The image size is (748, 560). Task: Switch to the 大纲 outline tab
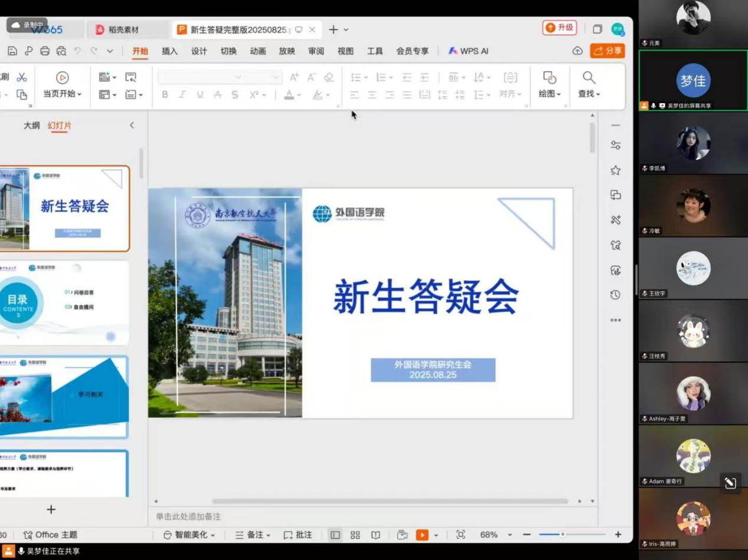(x=31, y=125)
